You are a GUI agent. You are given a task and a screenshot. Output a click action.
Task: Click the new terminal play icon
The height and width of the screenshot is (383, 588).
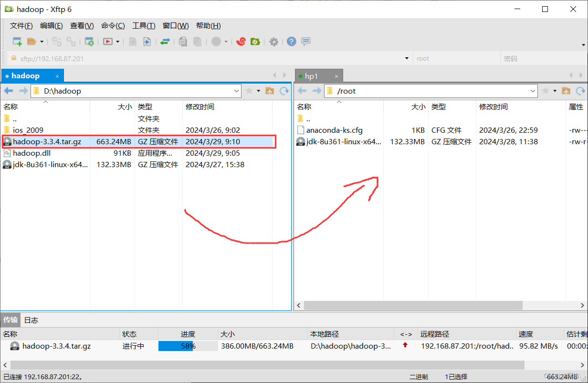coord(108,42)
